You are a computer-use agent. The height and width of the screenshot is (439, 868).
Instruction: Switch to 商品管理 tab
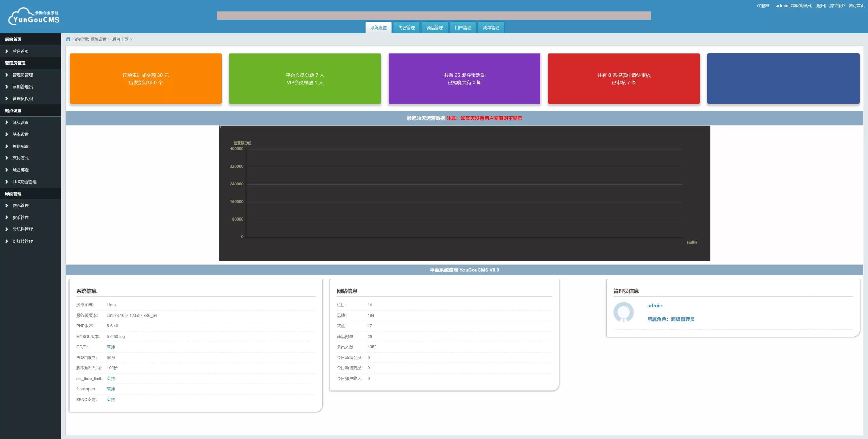435,28
